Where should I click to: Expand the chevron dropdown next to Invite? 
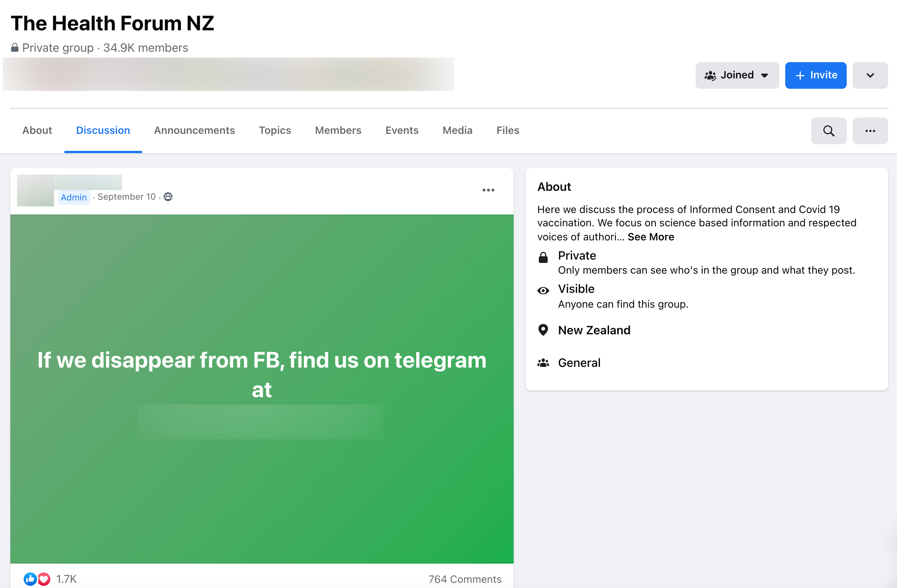(870, 75)
